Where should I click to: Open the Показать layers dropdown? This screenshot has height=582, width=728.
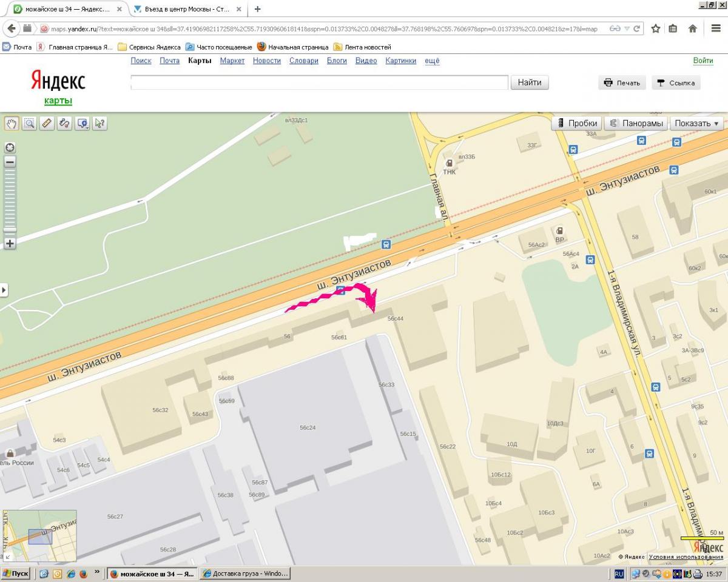[x=696, y=123]
